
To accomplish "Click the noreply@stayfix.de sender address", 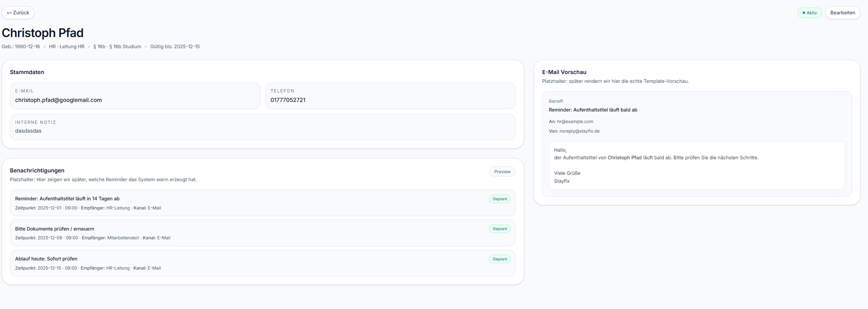I will coord(579,131).
